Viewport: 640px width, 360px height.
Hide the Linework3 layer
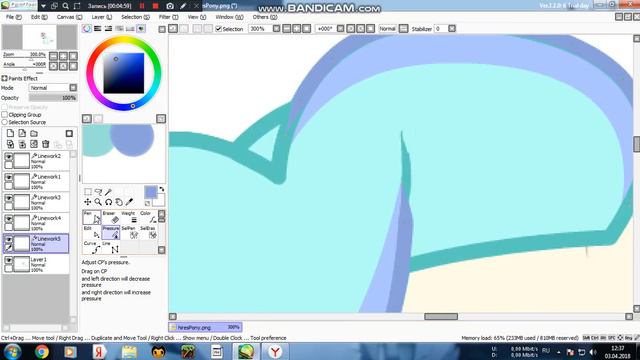[x=8, y=198]
